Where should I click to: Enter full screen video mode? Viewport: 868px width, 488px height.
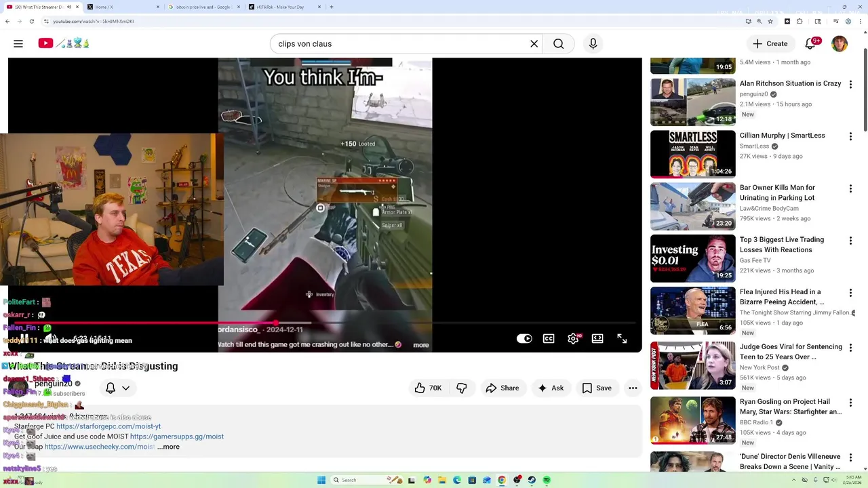(x=622, y=338)
